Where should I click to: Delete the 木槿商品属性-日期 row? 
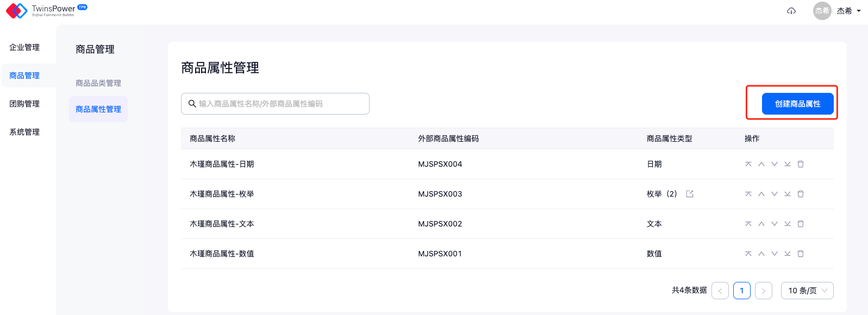pos(801,164)
